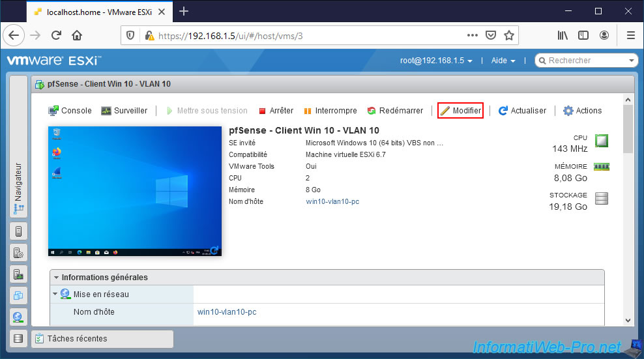644x359 pixels.
Task: Reload the page with browser refresh icon
Action: pyautogui.click(x=56, y=35)
